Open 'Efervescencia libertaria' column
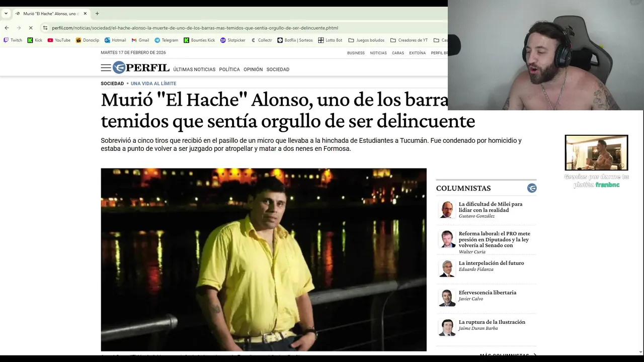 [488, 293]
